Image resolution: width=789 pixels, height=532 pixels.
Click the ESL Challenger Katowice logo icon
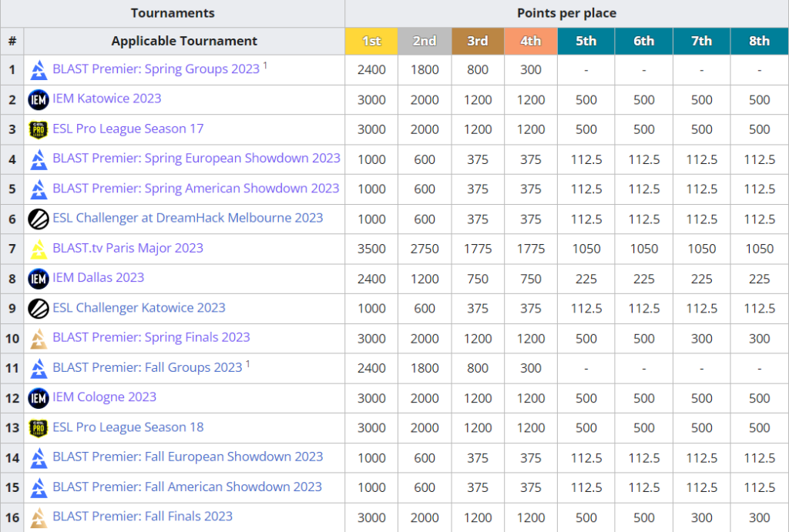[39, 308]
